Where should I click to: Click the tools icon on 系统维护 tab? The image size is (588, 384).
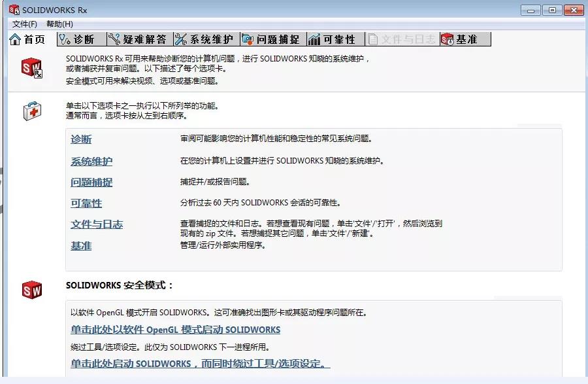click(x=181, y=39)
